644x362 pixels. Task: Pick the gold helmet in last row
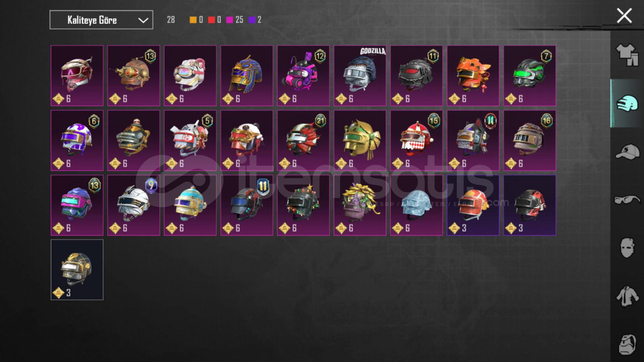(77, 269)
